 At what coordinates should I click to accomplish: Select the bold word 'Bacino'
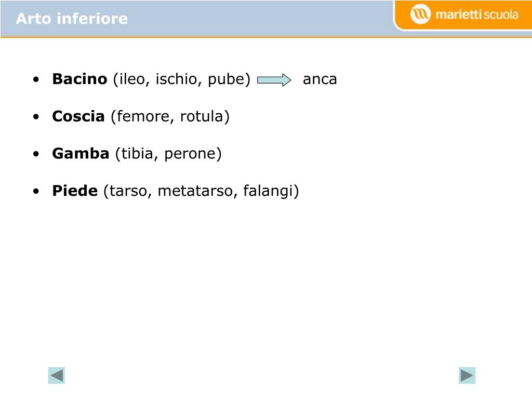tap(79, 79)
